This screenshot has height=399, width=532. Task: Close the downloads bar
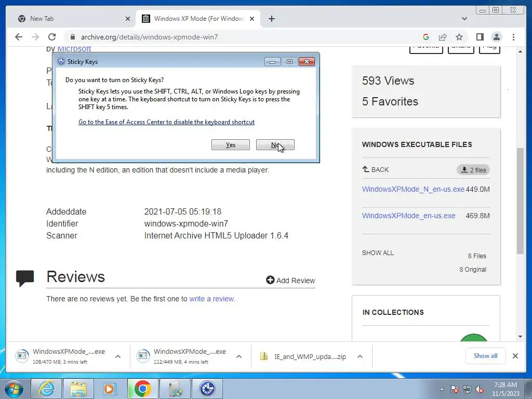pos(515,356)
